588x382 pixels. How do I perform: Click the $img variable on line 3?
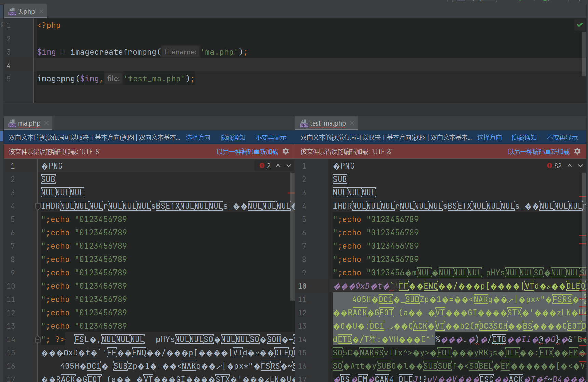pyautogui.click(x=46, y=52)
